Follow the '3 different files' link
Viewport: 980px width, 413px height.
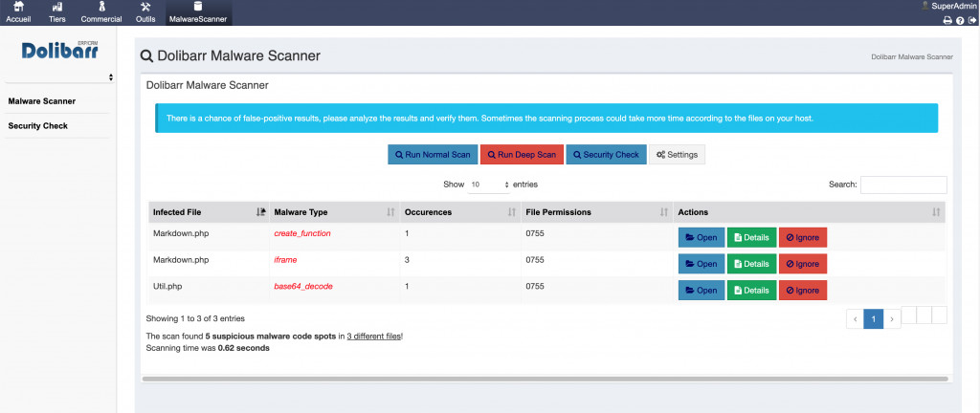[373, 337]
